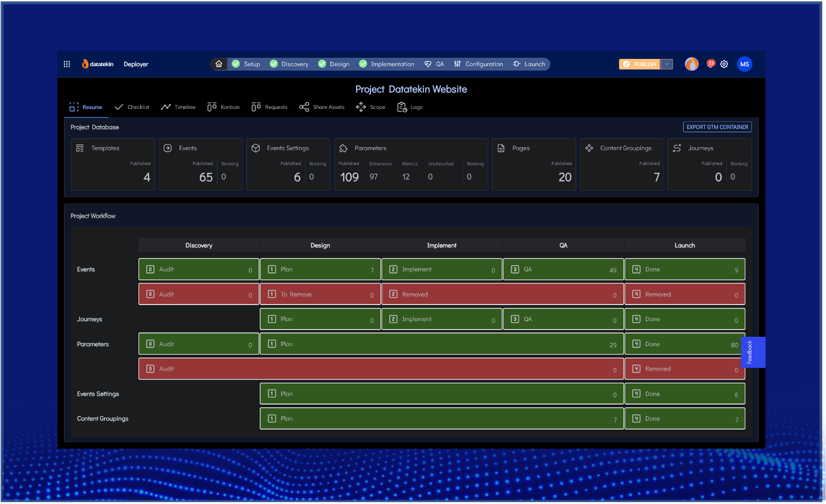The height and width of the screenshot is (504, 826).
Task: Click the Discovery column header
Action: [199, 245]
